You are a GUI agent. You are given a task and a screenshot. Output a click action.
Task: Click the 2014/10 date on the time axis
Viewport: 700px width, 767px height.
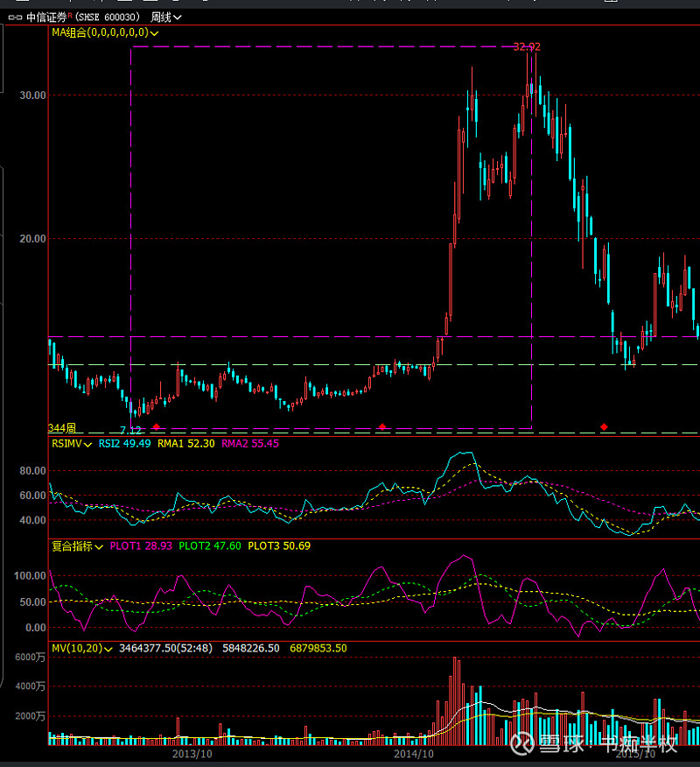[414, 754]
